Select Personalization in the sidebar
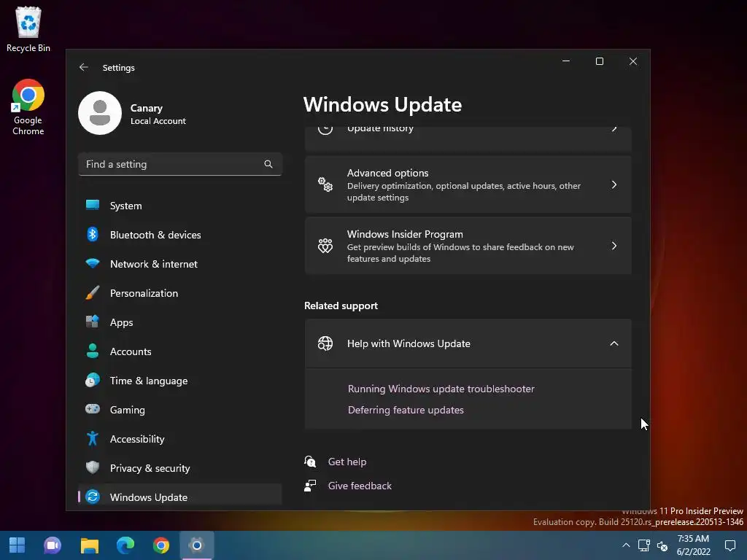Viewport: 747px width, 560px height. (180, 293)
